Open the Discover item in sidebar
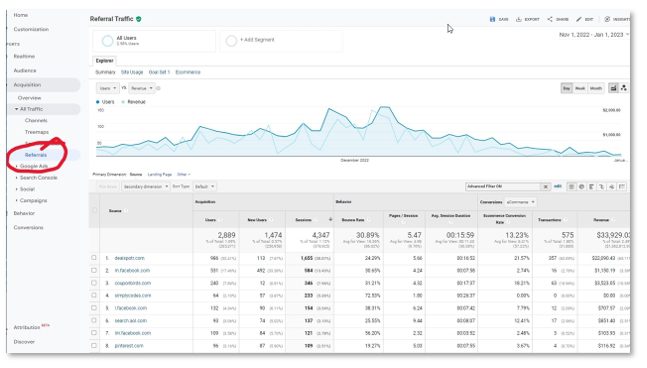 pos(24,342)
